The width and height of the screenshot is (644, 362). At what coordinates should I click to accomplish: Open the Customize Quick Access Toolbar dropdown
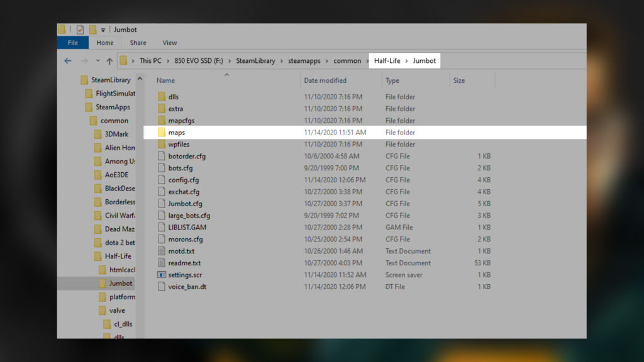click(x=103, y=30)
